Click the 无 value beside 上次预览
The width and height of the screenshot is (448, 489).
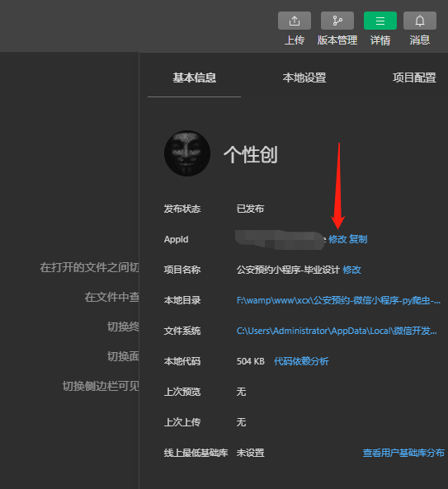(241, 392)
